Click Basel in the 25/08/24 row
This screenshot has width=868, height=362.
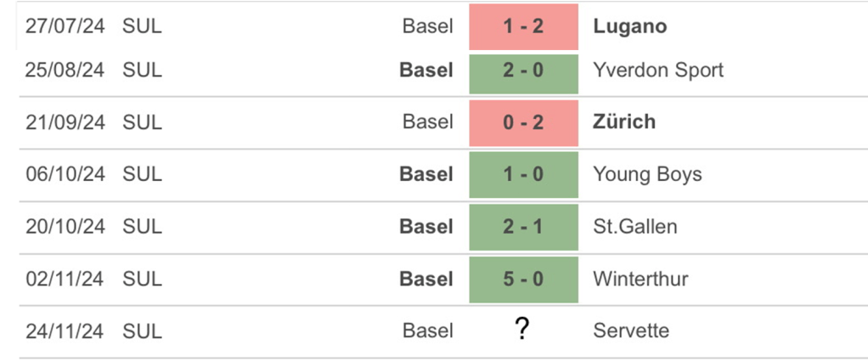pos(426,70)
